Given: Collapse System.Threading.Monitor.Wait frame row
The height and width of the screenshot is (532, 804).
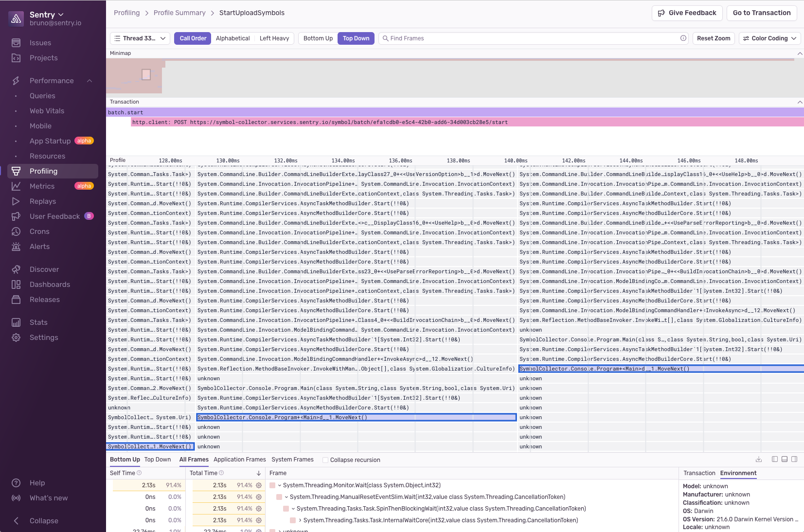Looking at the screenshot, I should tap(280, 485).
